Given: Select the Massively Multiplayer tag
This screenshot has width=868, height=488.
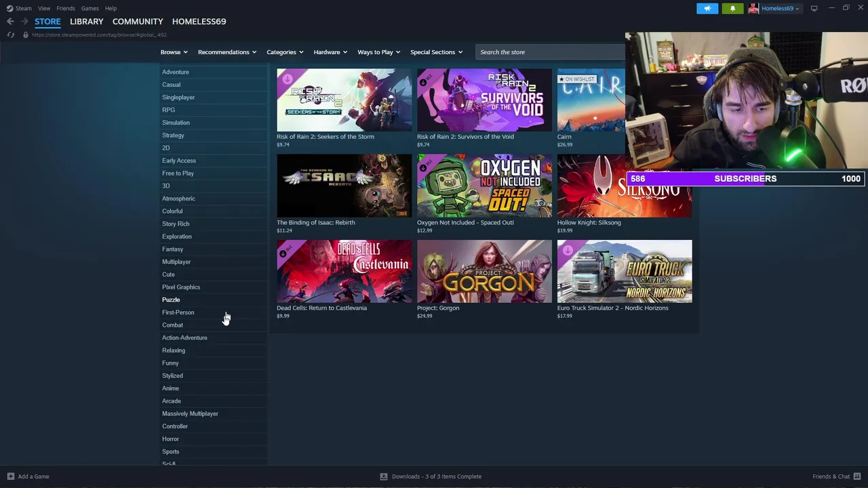Looking at the screenshot, I should pyautogui.click(x=190, y=413).
